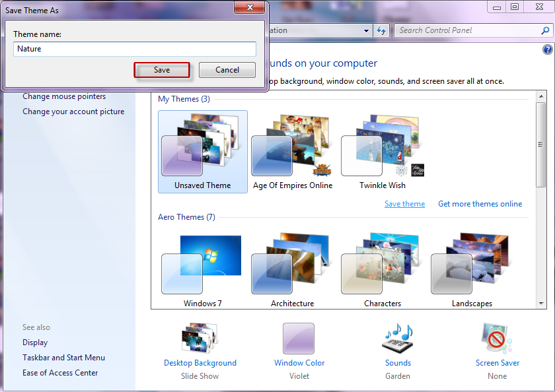Click the theme list scrollbar thumb
555x392 pixels.
point(541,145)
